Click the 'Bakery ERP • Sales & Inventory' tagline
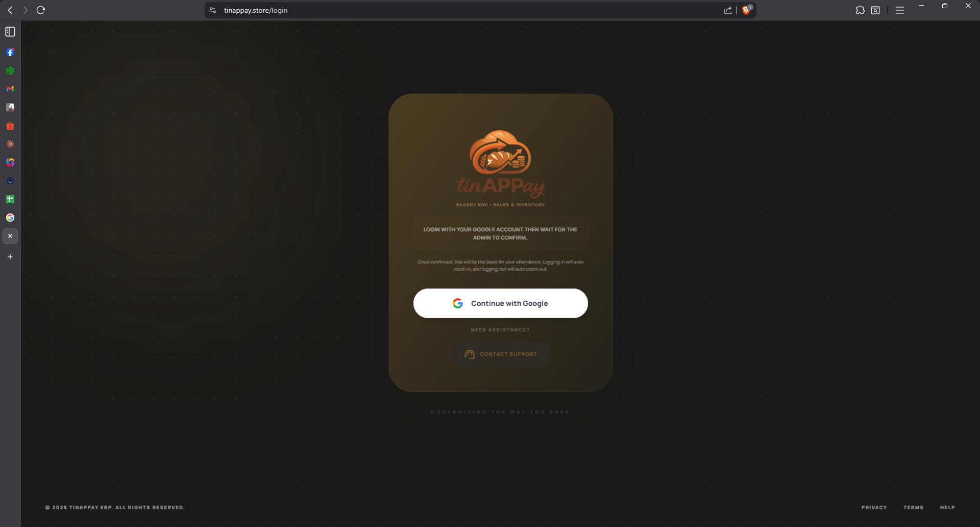980x527 pixels. pyautogui.click(x=500, y=205)
